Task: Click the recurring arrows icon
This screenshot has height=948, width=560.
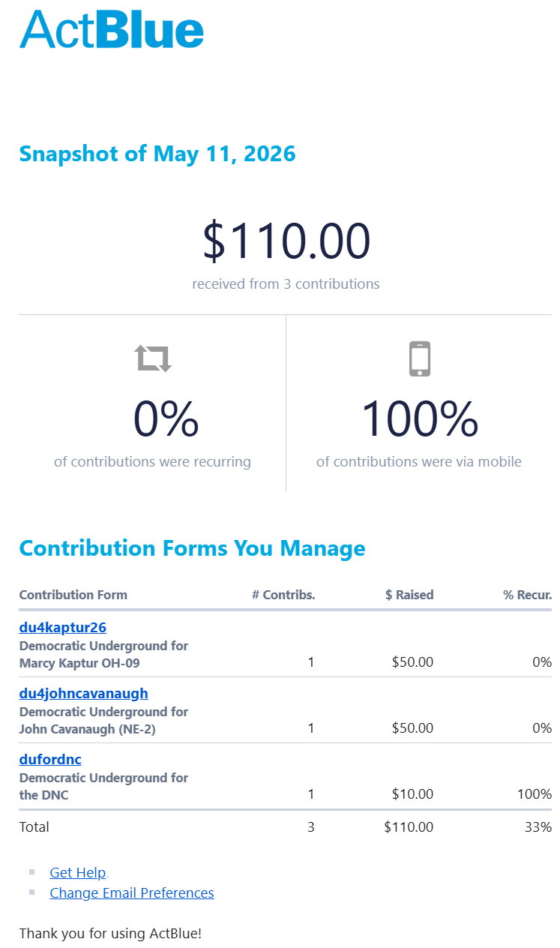Action: [x=153, y=358]
